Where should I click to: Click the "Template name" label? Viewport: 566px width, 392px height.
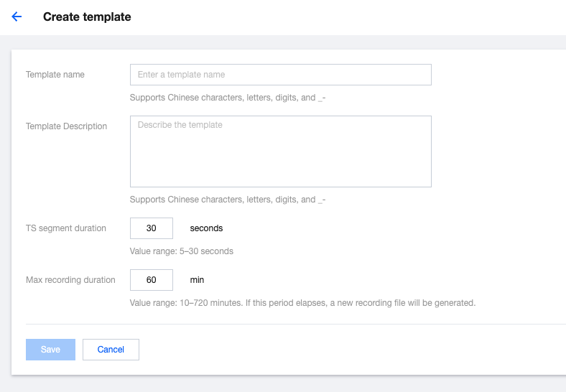55,75
